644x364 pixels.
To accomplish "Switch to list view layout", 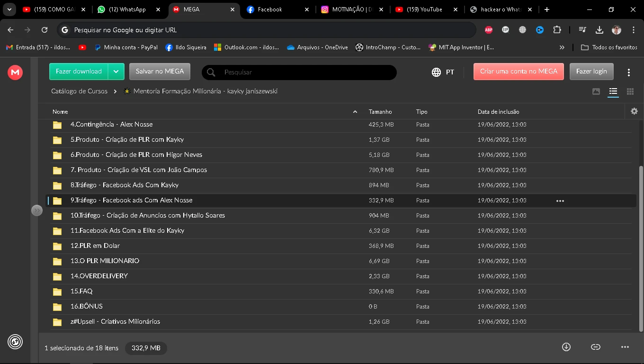I will (x=613, y=91).
